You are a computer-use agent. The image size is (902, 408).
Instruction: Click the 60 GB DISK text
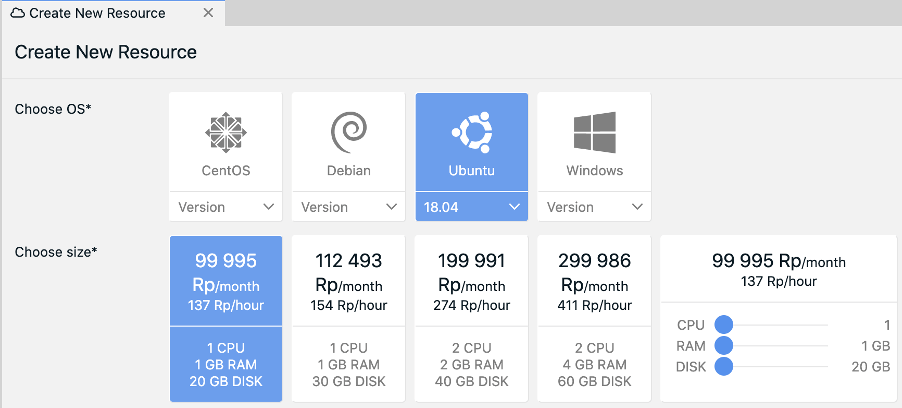point(594,381)
